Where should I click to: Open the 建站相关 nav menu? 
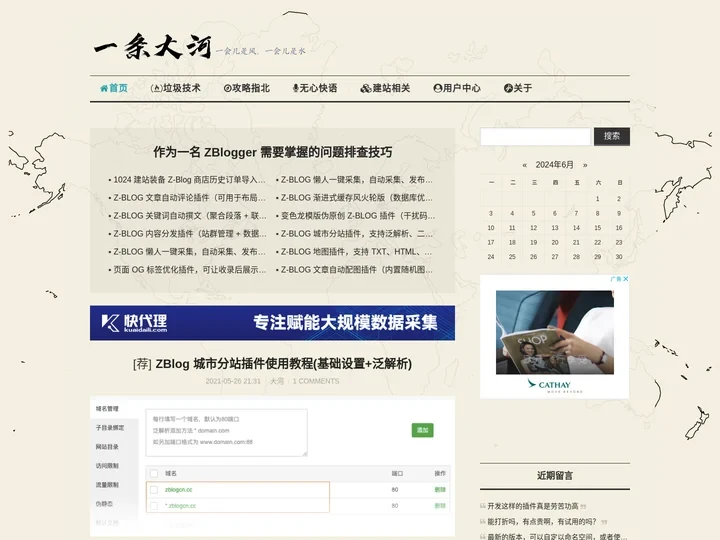click(x=385, y=88)
